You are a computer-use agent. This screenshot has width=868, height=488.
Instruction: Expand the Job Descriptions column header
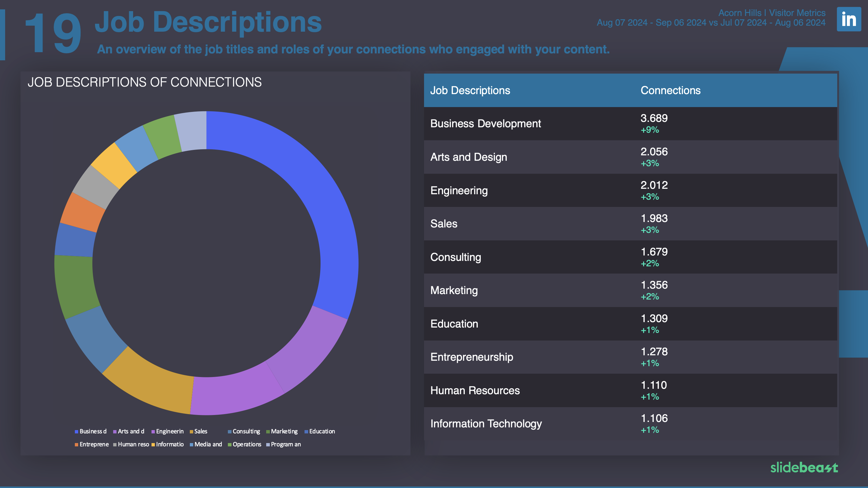[x=470, y=90]
